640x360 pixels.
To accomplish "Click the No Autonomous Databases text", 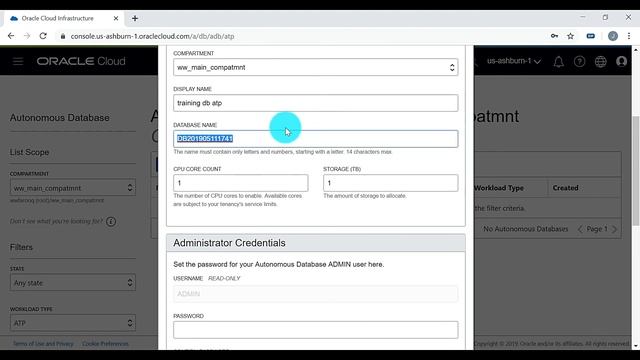I will coord(526,229).
